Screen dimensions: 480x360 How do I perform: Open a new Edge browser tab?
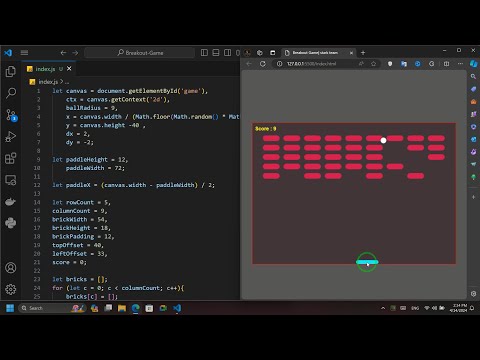click(x=363, y=53)
